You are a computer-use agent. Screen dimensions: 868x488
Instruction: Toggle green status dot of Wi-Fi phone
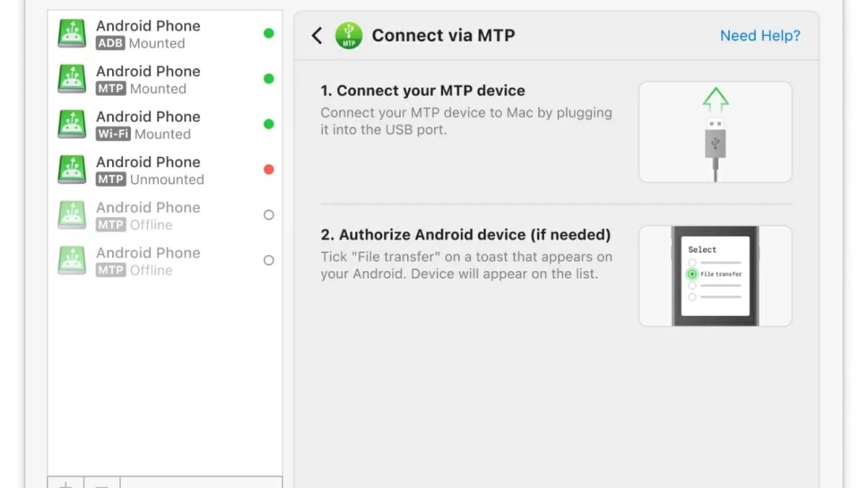click(x=269, y=124)
